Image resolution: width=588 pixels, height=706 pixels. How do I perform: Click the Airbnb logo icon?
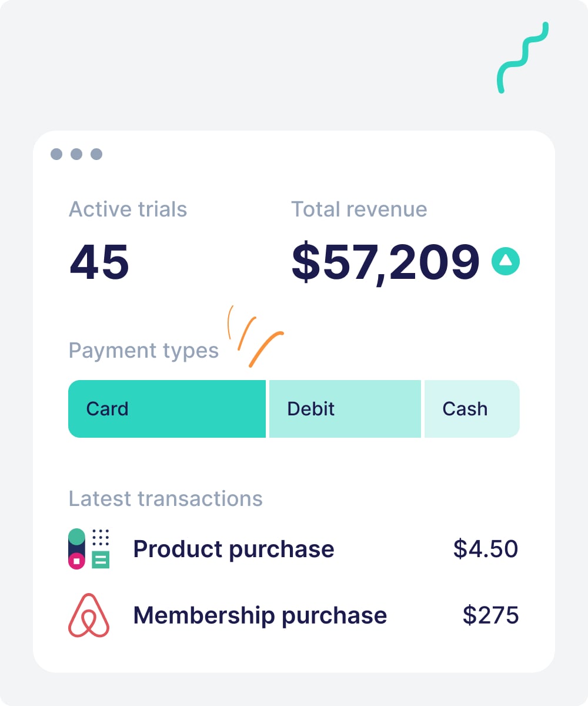[x=89, y=615]
